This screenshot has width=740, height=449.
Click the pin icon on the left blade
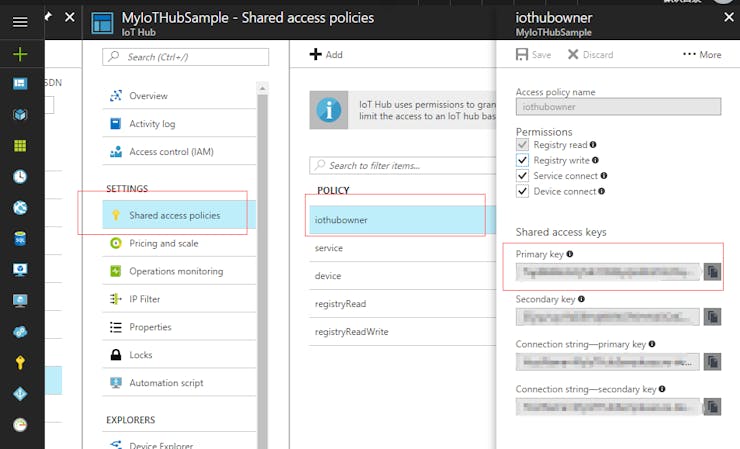tap(48, 17)
